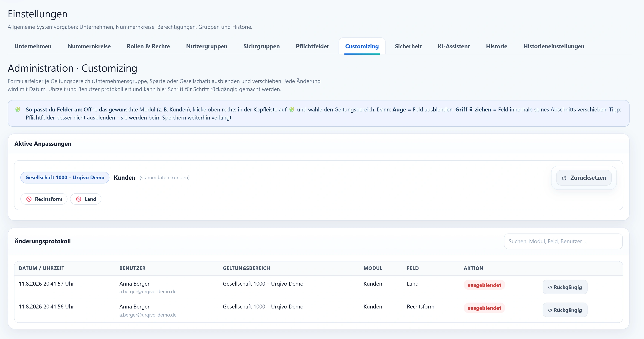The width and height of the screenshot is (644, 339).
Task: Click the hidden-field icon on Land chip
Action: [x=78, y=199]
